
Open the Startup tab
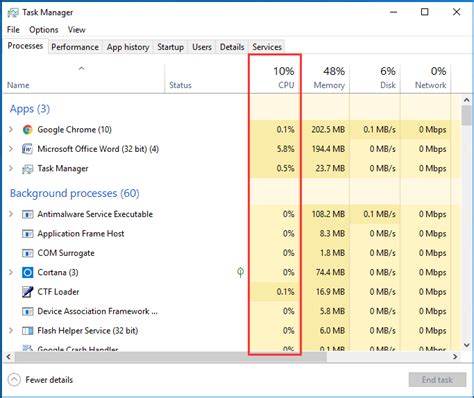(x=170, y=47)
